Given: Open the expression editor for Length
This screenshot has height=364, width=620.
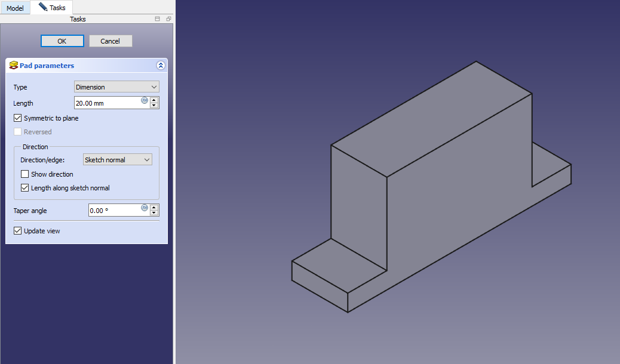Looking at the screenshot, I should pos(145,100).
